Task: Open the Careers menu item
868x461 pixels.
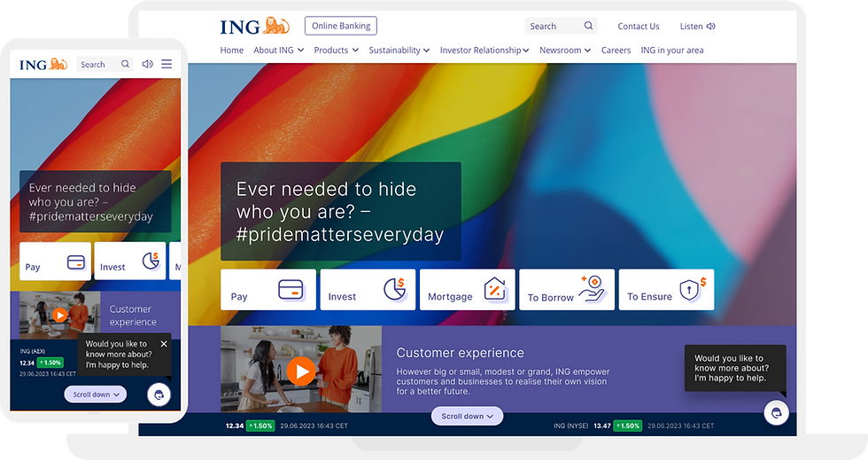Action: pos(616,50)
